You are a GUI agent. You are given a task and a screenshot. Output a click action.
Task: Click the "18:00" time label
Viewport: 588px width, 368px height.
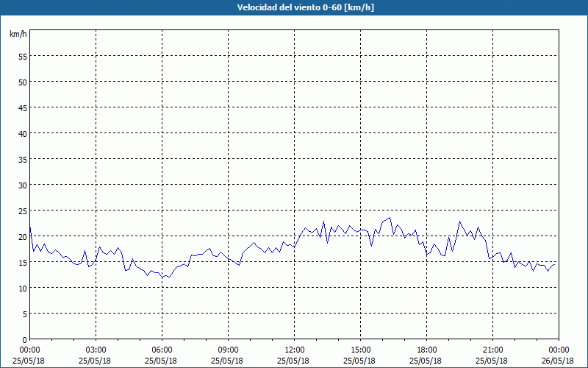[x=427, y=350]
